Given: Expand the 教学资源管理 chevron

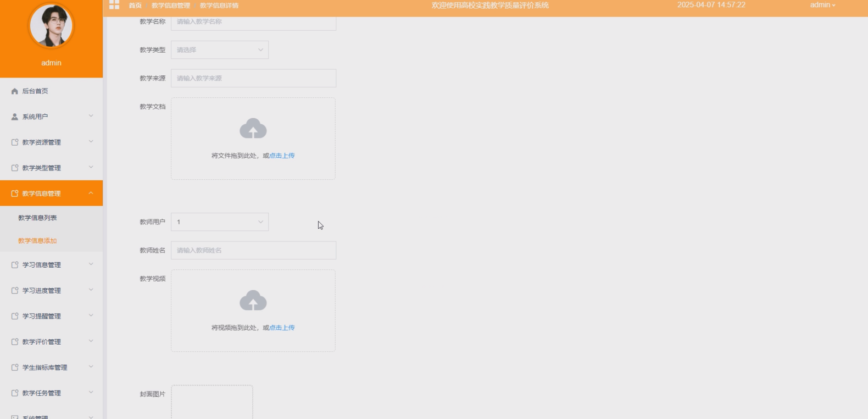Looking at the screenshot, I should point(91,142).
